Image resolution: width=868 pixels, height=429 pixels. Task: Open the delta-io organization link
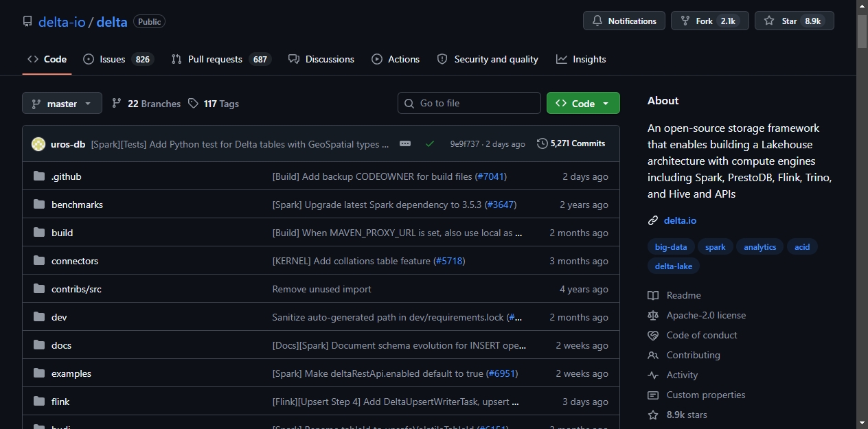(x=62, y=22)
